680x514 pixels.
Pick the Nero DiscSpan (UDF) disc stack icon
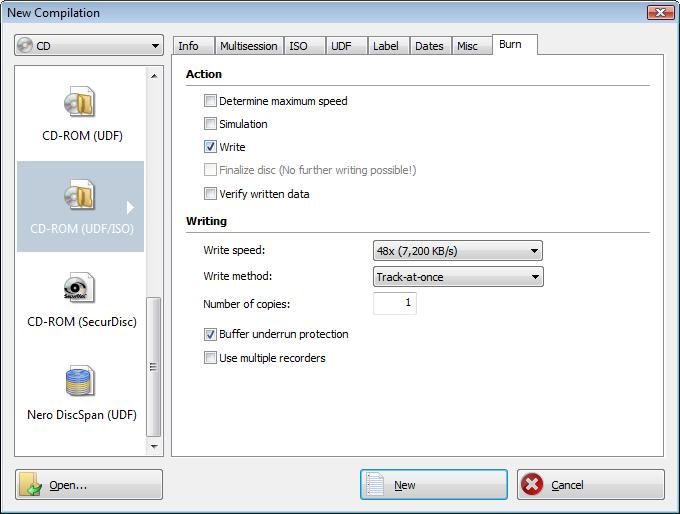click(x=79, y=381)
